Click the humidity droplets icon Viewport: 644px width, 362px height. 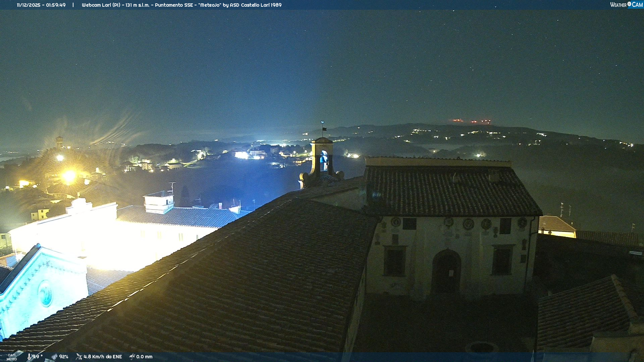(54, 357)
